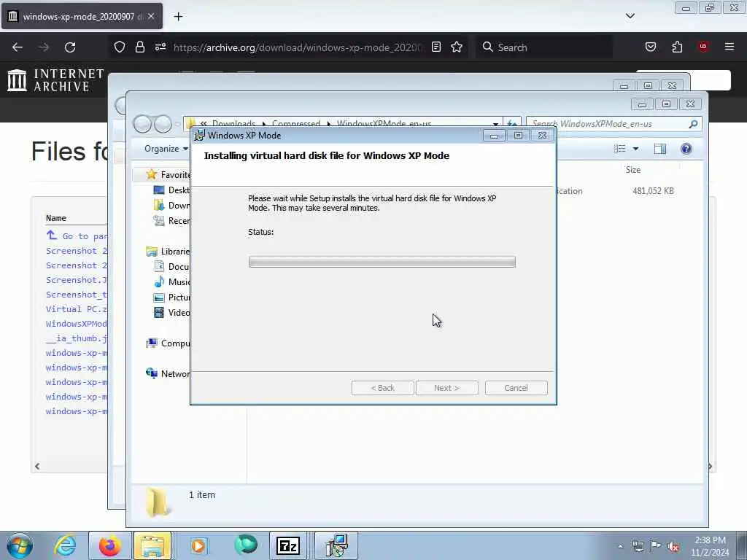Open Explorer address bar history dropdown
The height and width of the screenshot is (560, 747).
495,124
